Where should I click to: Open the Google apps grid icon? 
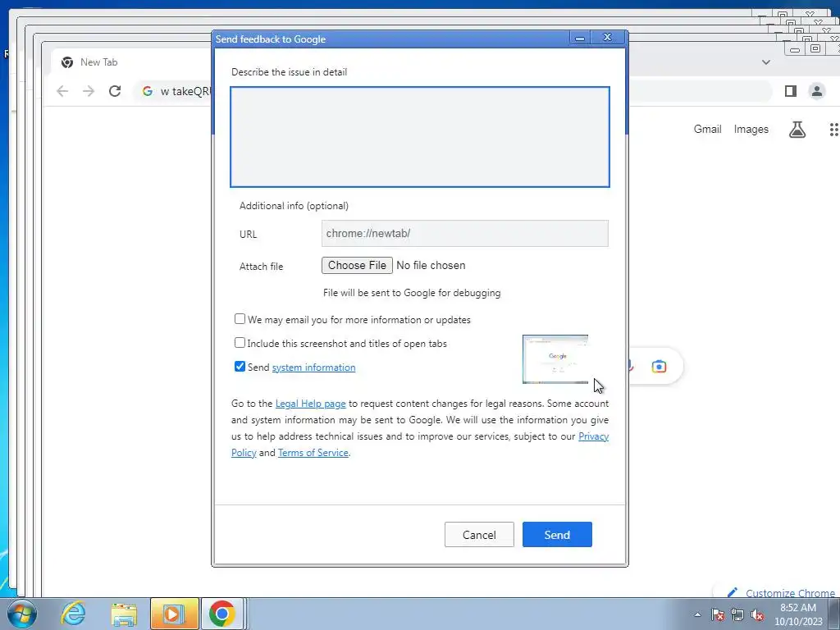(833, 129)
